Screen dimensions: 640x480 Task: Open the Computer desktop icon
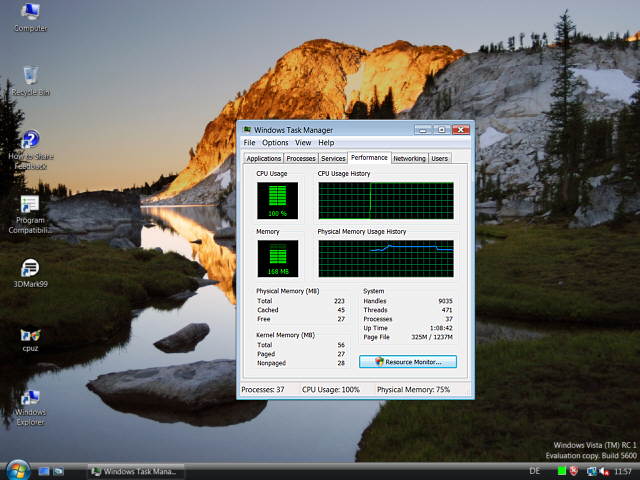(30, 17)
